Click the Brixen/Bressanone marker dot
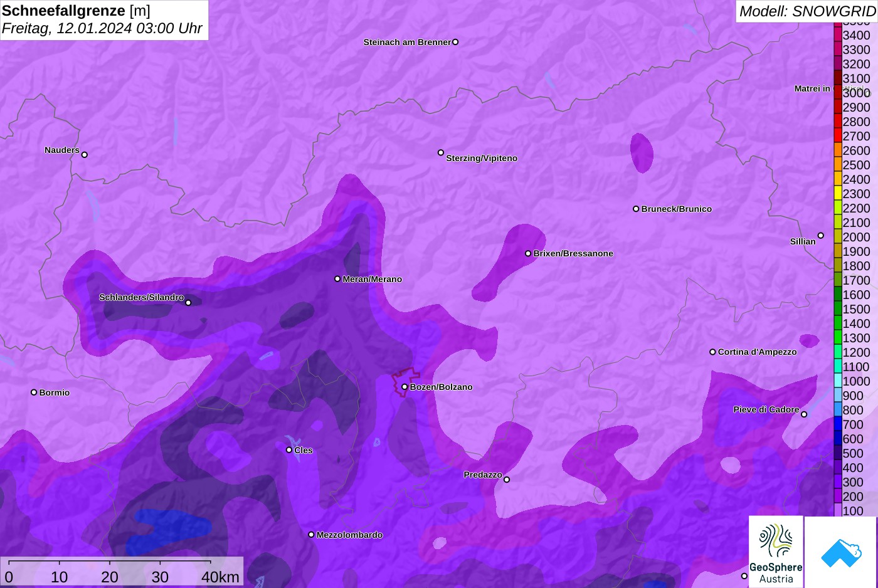Image resolution: width=878 pixels, height=588 pixels. pyautogui.click(x=528, y=253)
